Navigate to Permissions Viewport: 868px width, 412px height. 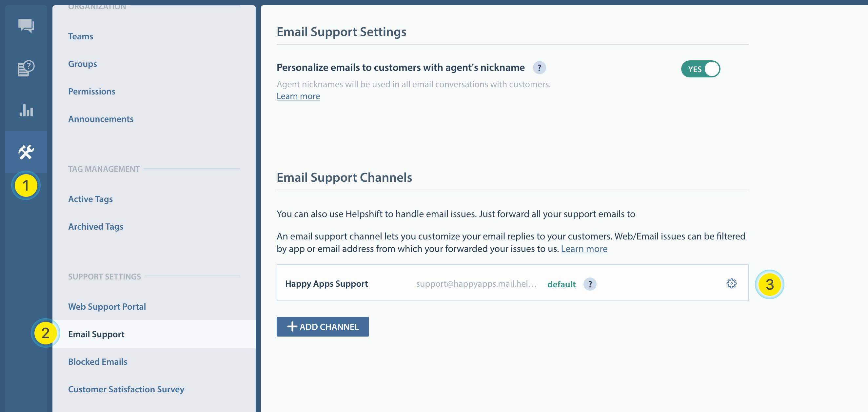92,92
